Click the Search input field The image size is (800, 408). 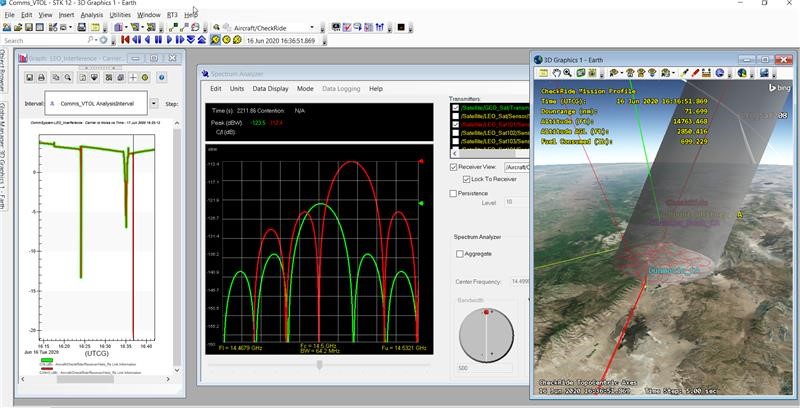point(45,40)
